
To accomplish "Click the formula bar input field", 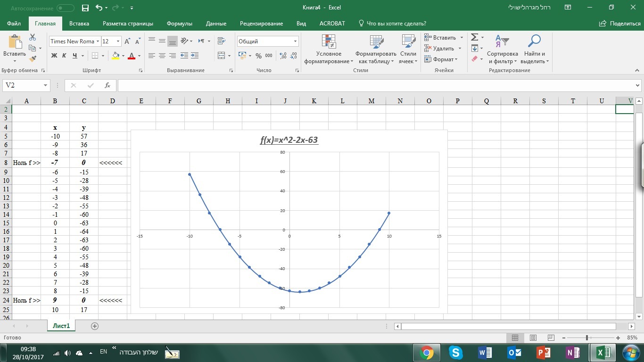I will click(x=376, y=85).
